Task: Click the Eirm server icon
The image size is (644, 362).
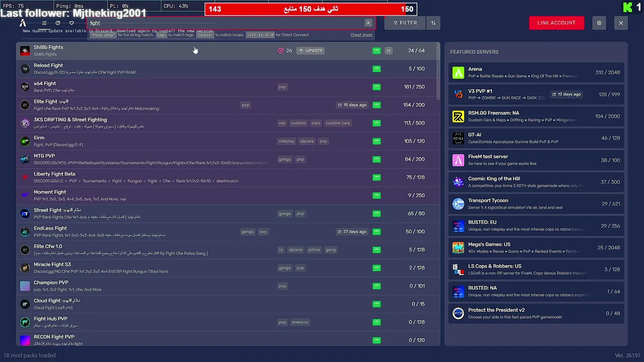Action: (25, 141)
